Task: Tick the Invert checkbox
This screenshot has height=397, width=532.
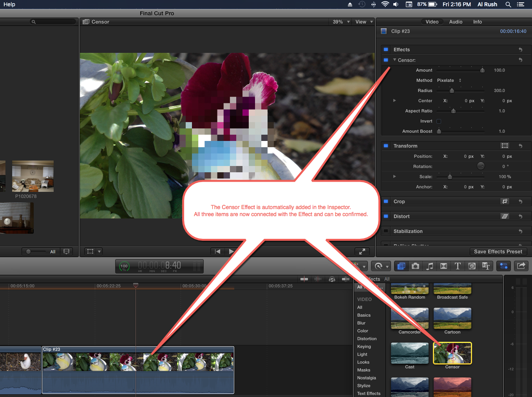Action: (x=439, y=121)
